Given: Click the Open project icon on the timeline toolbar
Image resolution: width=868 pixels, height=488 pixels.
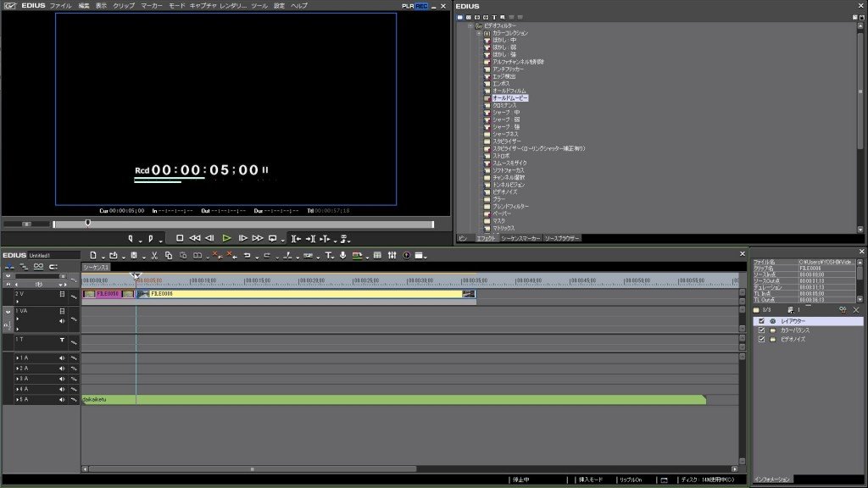Looking at the screenshot, I should pos(114,255).
